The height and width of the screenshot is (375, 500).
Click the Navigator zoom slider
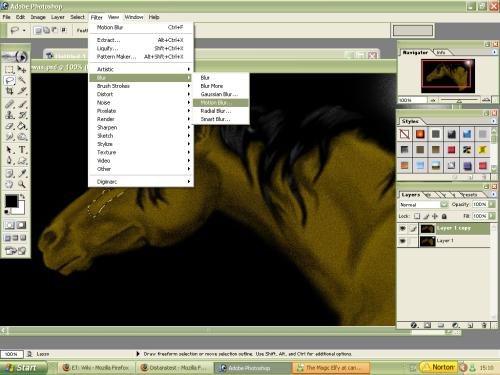coord(459,100)
